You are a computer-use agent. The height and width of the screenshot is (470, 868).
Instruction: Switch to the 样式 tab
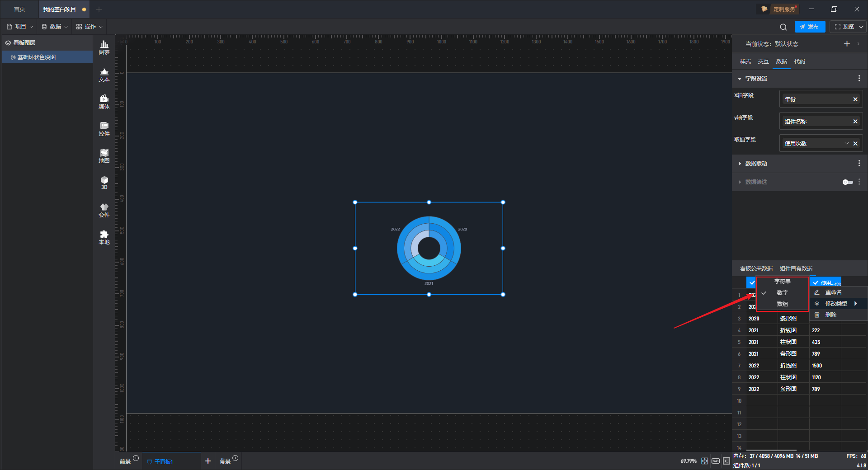pyautogui.click(x=745, y=61)
